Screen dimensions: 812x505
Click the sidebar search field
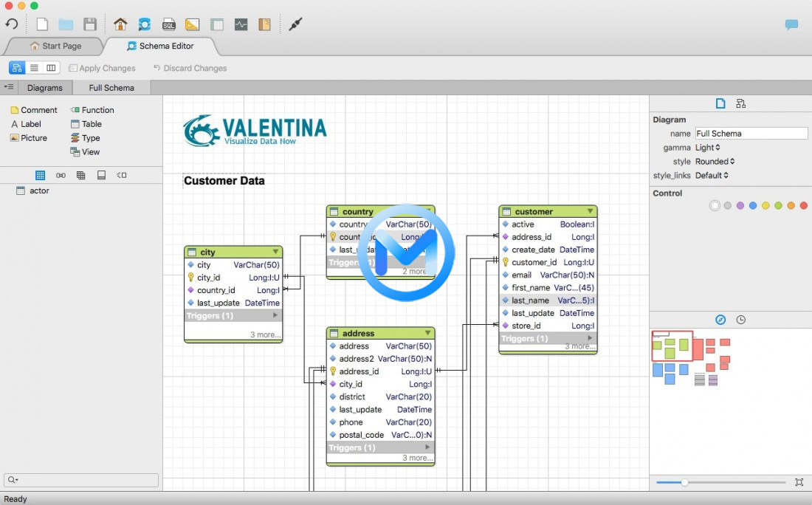click(80, 480)
